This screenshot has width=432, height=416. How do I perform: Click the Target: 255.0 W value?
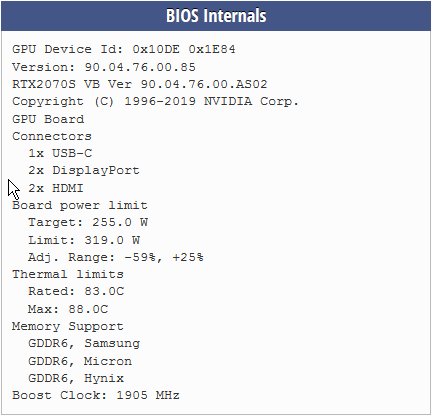tap(88, 223)
